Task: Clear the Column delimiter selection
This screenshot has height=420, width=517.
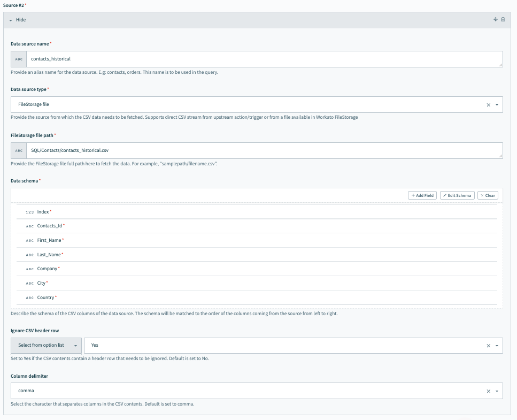Action: (x=488, y=391)
